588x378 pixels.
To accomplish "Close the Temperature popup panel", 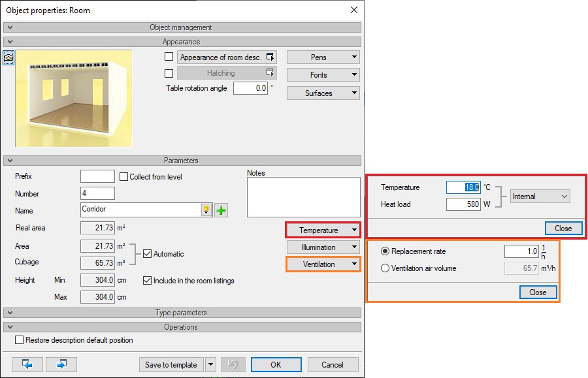I will [563, 228].
